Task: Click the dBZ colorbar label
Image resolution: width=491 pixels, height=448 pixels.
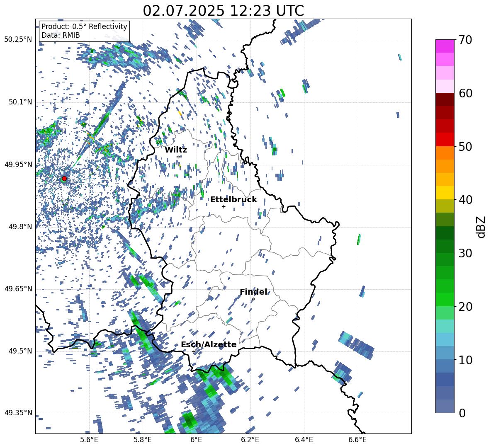Action: 481,227
